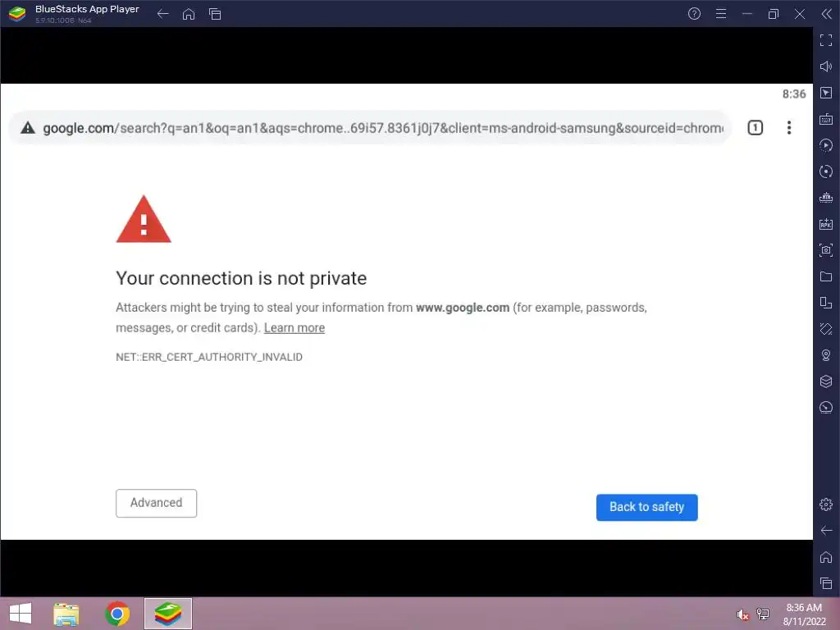Click the sync operations sidebar icon
Screen dimensions: 840x630
click(826, 171)
